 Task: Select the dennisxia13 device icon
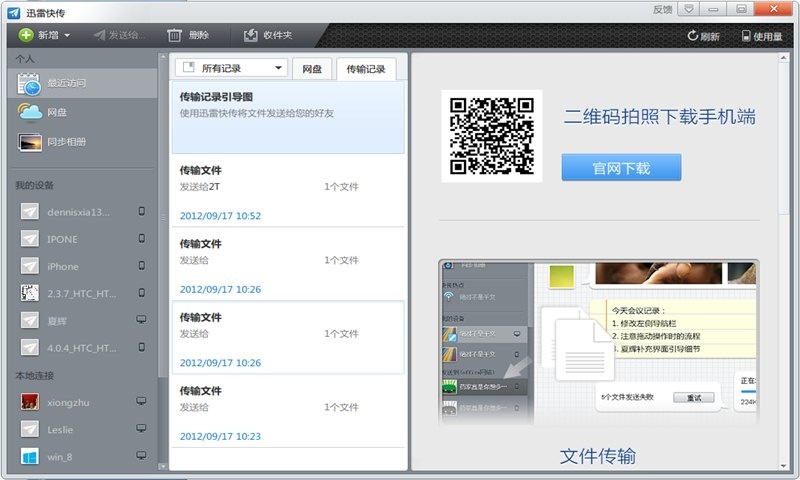[x=30, y=212]
